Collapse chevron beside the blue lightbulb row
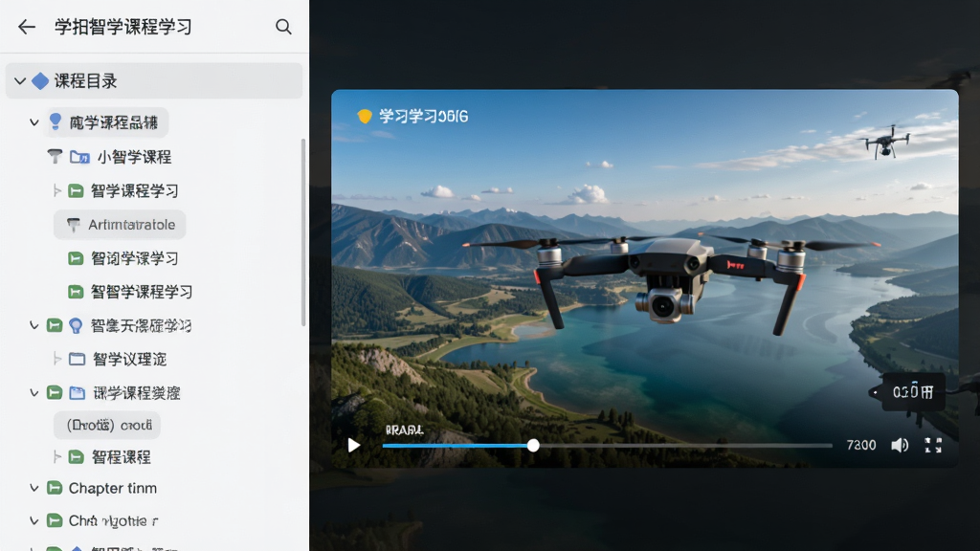Screen dimensions: 980x551 tap(34, 122)
